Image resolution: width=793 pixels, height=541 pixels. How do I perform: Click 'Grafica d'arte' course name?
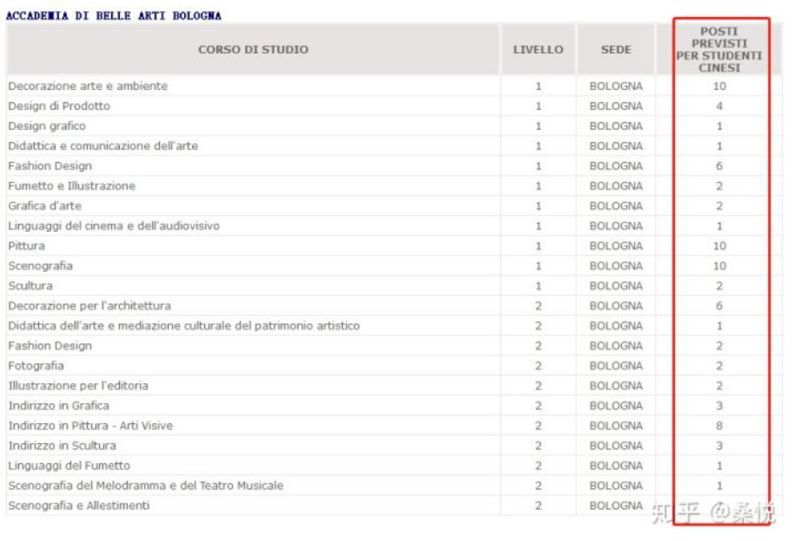[x=45, y=206]
